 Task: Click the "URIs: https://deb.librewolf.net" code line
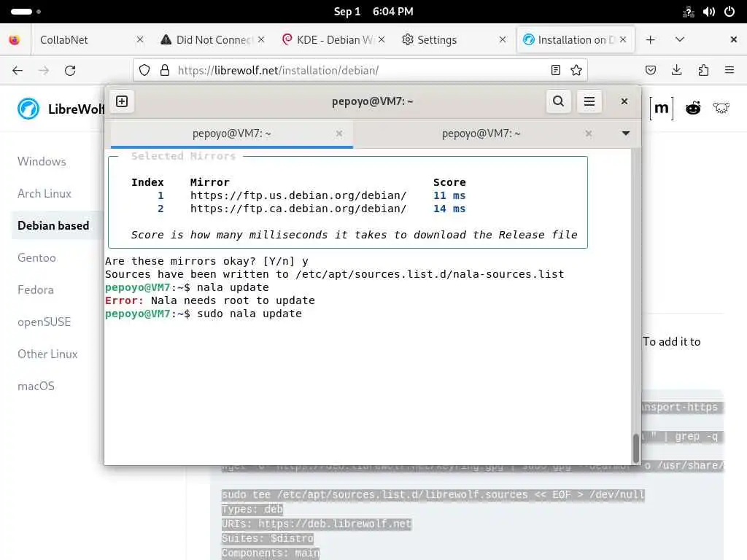click(317, 524)
